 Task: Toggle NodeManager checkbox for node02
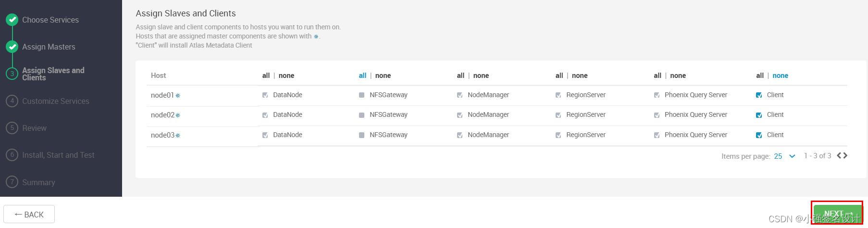point(459,115)
